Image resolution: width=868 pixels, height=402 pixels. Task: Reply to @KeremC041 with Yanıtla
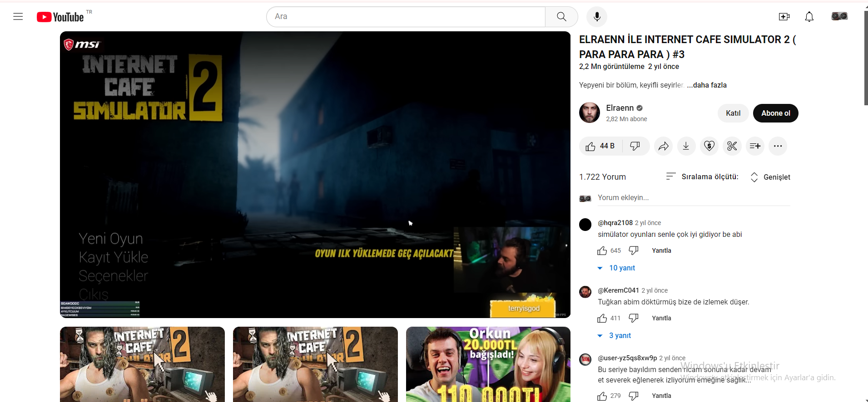pyautogui.click(x=661, y=318)
